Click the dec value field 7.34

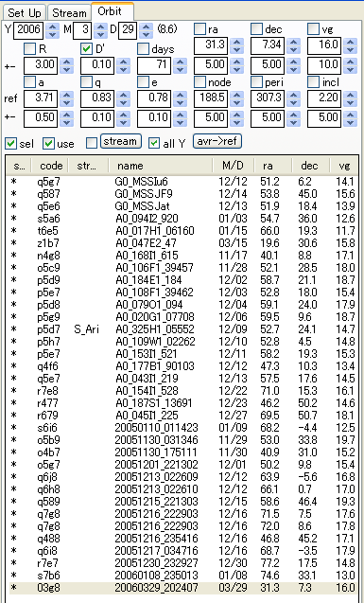tap(267, 45)
